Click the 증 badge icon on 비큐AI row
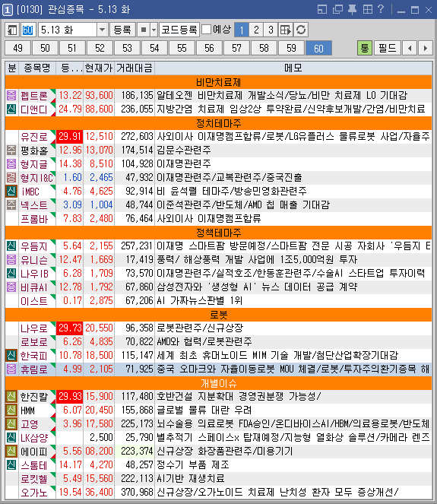This screenshot has height=504, width=437. tap(11, 287)
